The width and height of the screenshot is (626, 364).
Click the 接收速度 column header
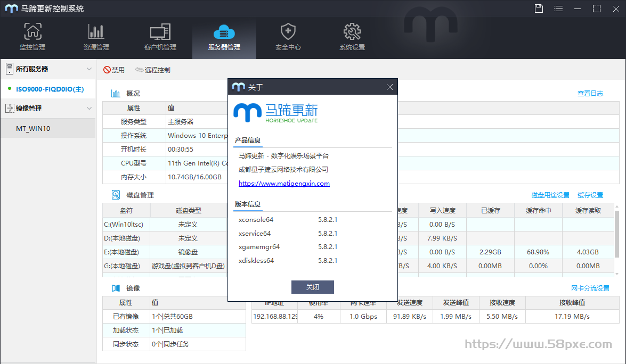(x=502, y=303)
